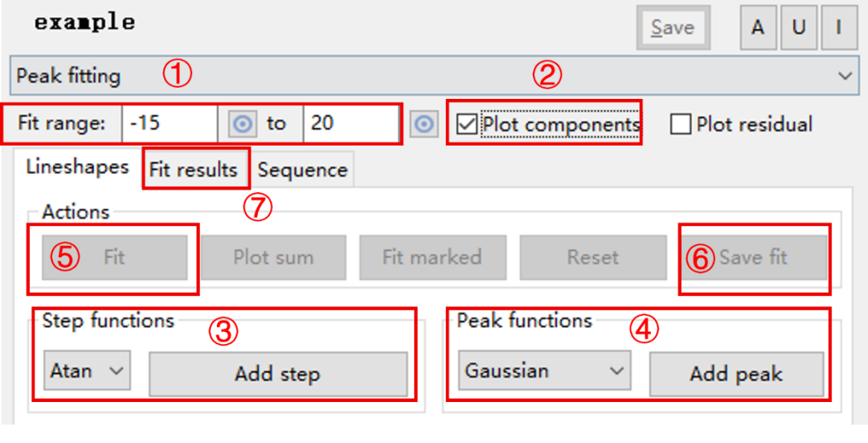Click the Plot sum button
868x443 pixels.
273,257
